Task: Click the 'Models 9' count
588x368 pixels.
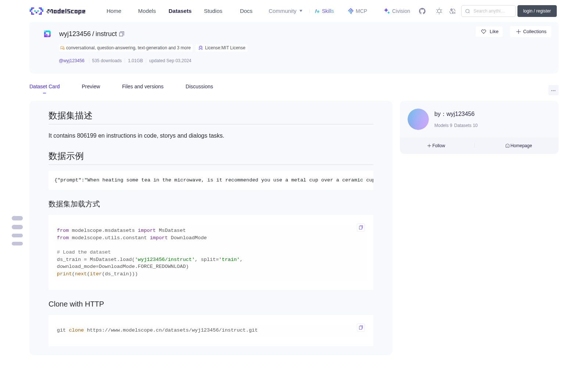Action: point(443,125)
